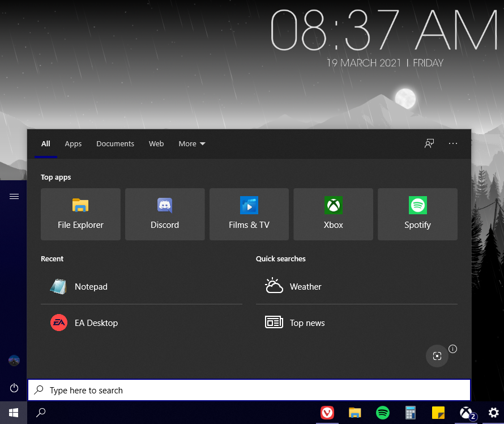Screen dimensions: 504x424
Task: Open Calculator from the taskbar
Action: 411,413
